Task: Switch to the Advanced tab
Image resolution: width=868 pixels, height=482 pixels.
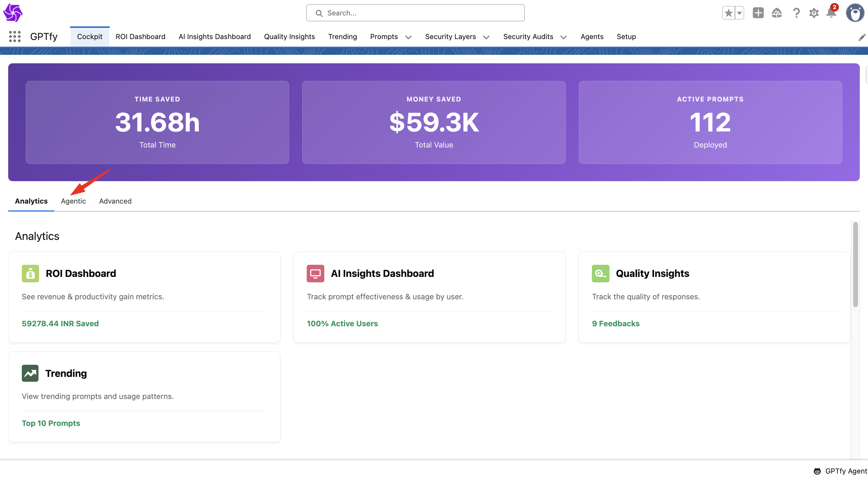Action: point(115,201)
